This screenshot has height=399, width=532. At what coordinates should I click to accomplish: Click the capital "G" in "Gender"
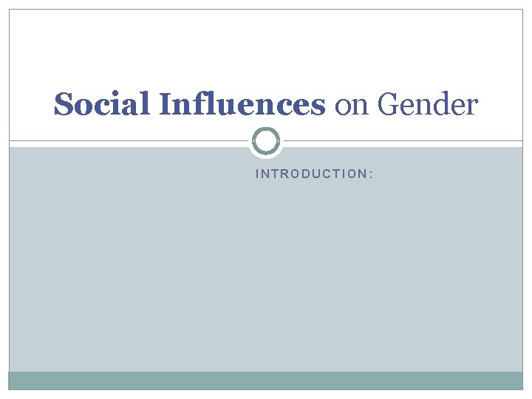(x=387, y=104)
